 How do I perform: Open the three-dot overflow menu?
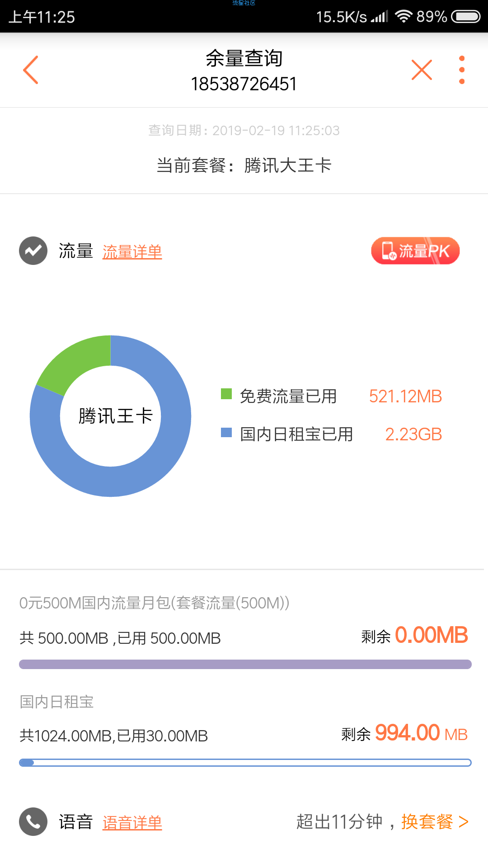pyautogui.click(x=461, y=70)
